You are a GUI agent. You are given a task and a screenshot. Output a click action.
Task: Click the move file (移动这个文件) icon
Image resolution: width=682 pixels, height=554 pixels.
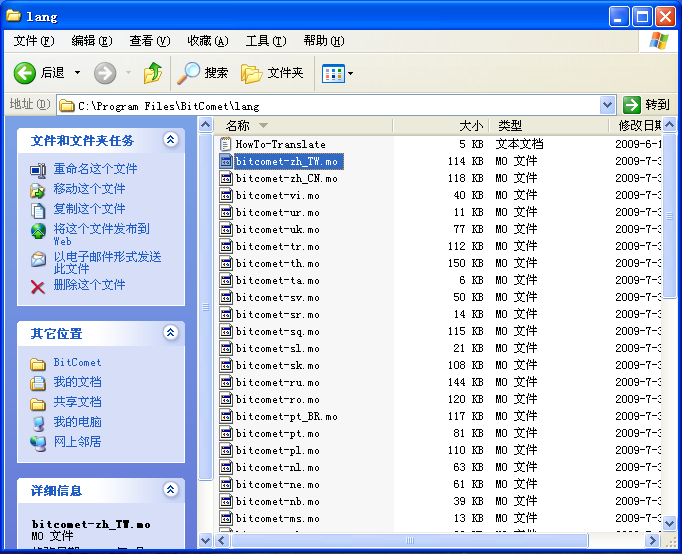38,190
